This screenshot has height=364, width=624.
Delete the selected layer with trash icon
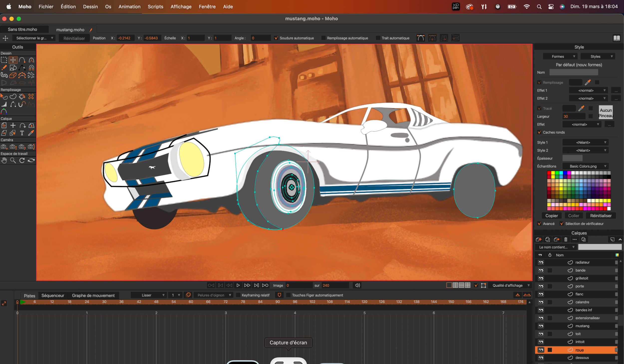(x=566, y=240)
